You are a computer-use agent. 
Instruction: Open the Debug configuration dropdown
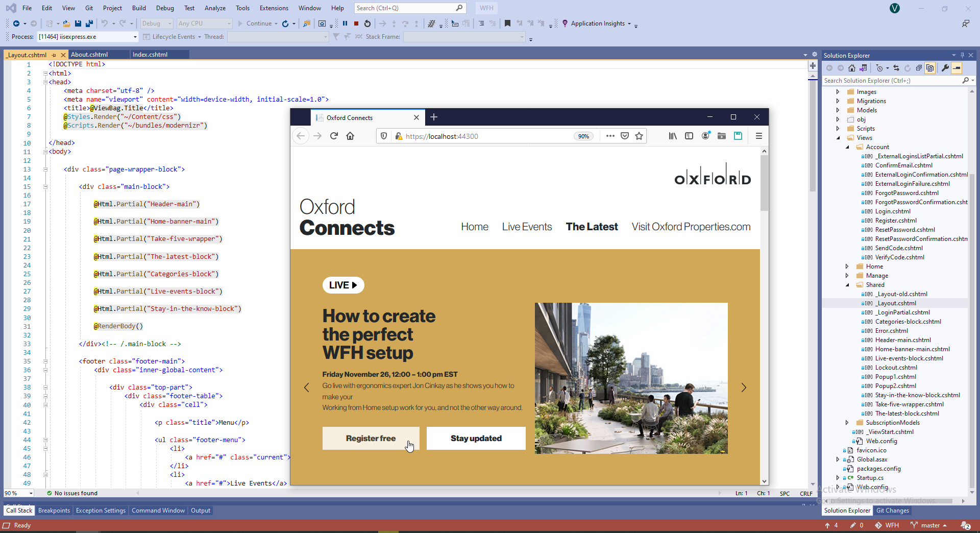pos(156,23)
